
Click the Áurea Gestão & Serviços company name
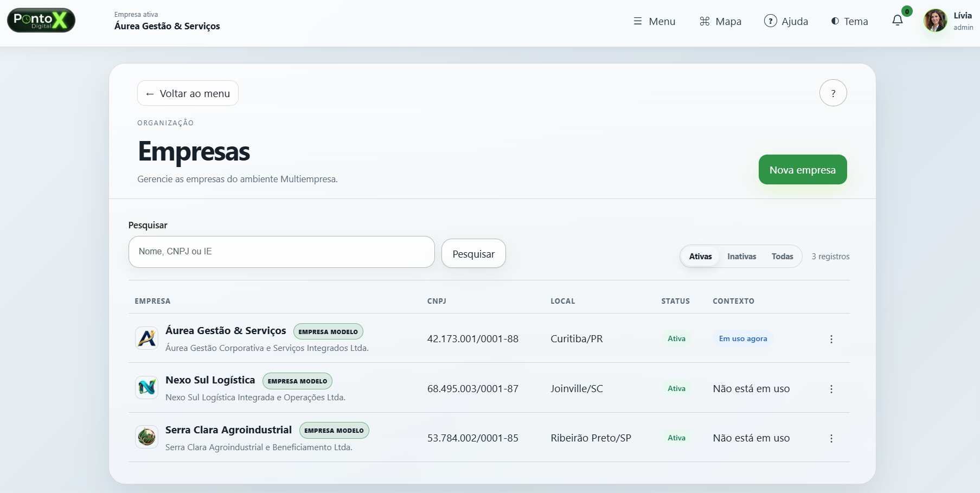pyautogui.click(x=226, y=331)
